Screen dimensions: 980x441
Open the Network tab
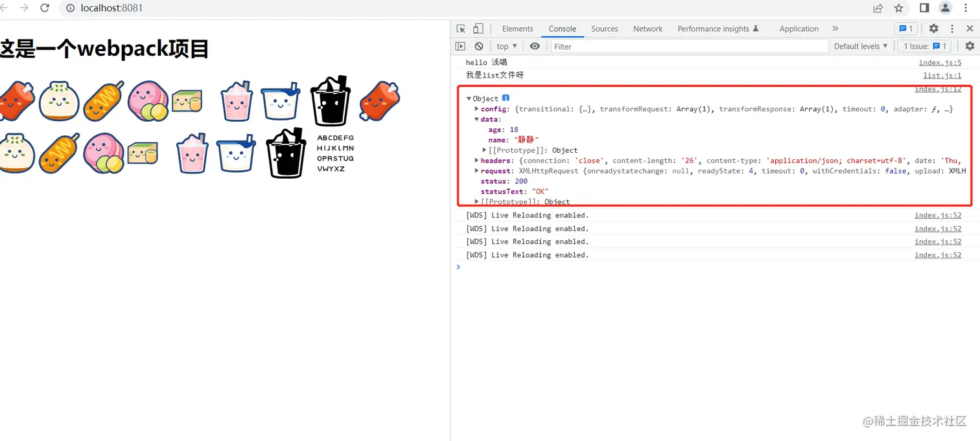click(647, 28)
